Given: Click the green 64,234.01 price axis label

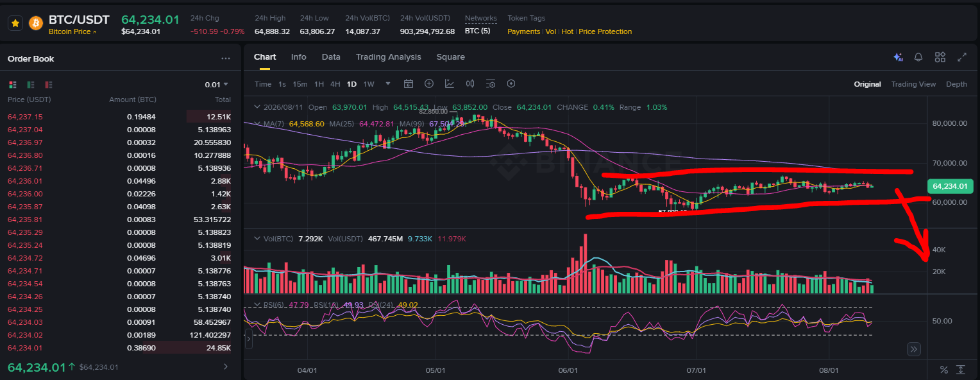Looking at the screenshot, I should pyautogui.click(x=950, y=186).
